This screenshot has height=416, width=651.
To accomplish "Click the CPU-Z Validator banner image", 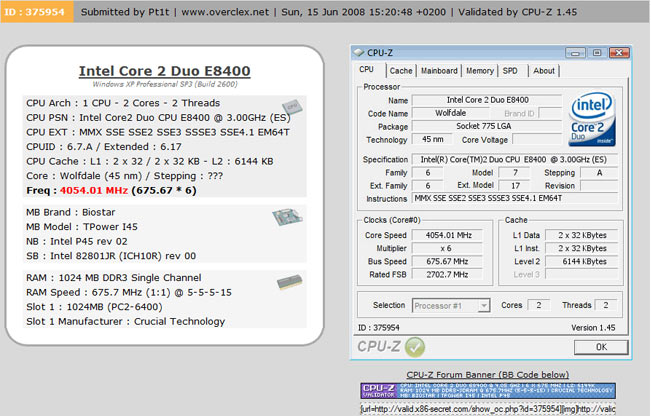I will pos(488,391).
